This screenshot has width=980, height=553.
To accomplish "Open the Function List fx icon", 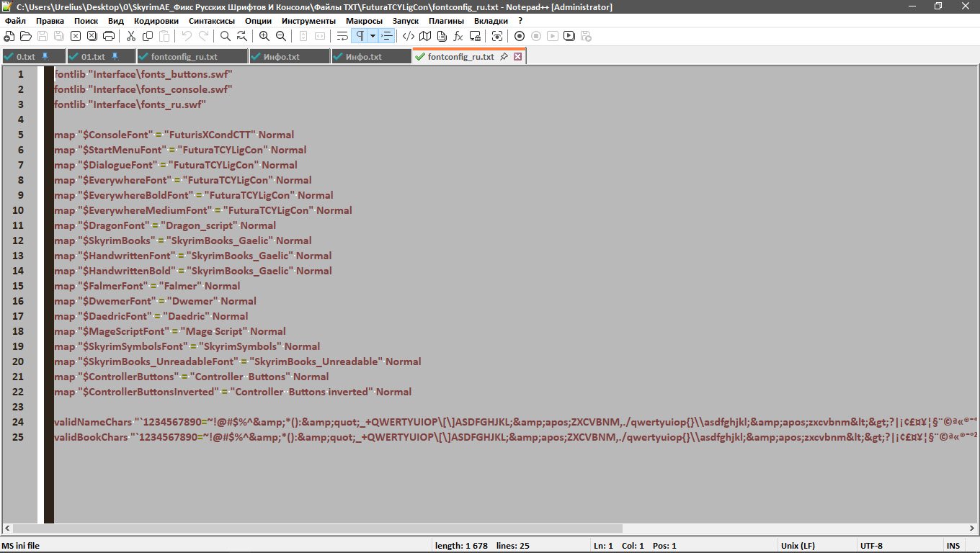I will (x=458, y=36).
